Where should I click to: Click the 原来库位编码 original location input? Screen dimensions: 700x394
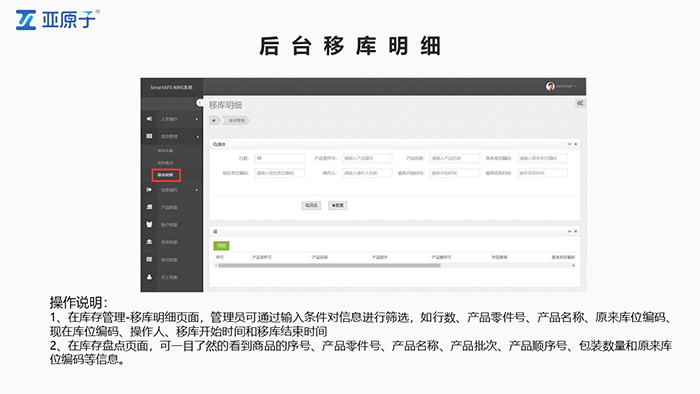coord(542,158)
